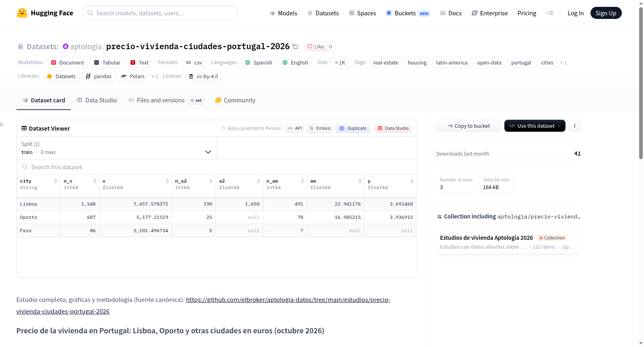Sort by the y column
The image size is (644, 347).
412,181
